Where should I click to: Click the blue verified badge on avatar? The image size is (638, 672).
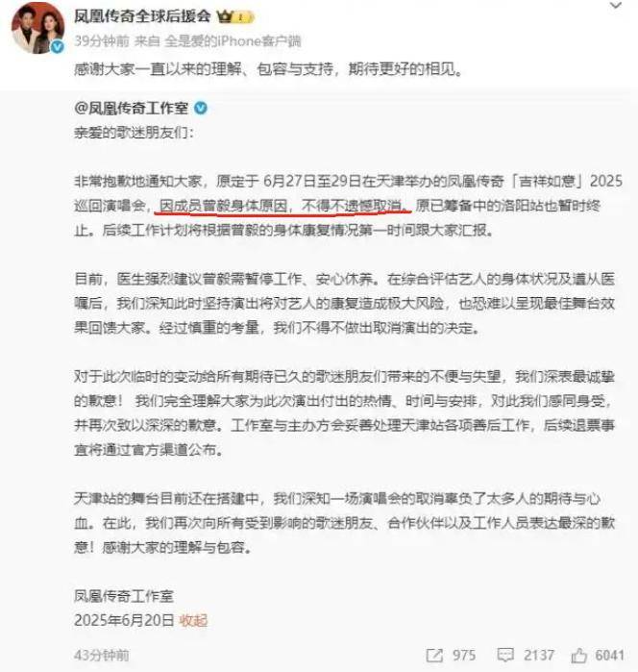pyautogui.click(x=58, y=47)
